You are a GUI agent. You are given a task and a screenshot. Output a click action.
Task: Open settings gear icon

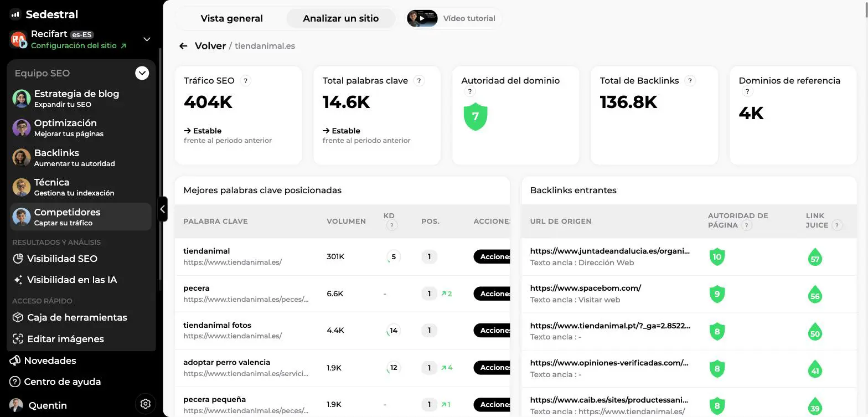pyautogui.click(x=146, y=404)
